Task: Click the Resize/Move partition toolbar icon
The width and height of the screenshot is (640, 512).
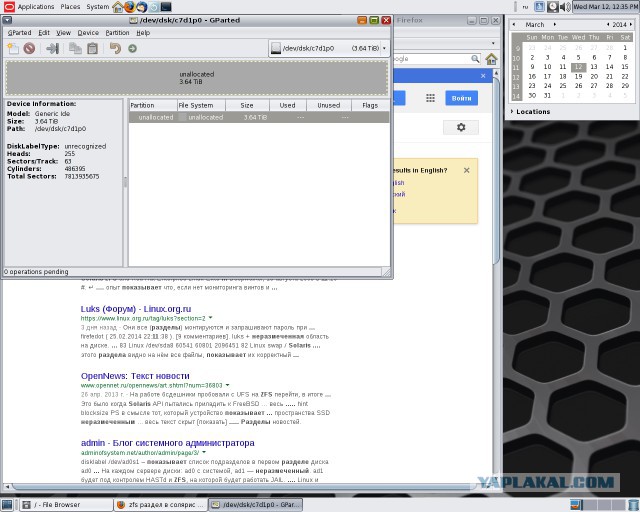Action: tap(53, 48)
